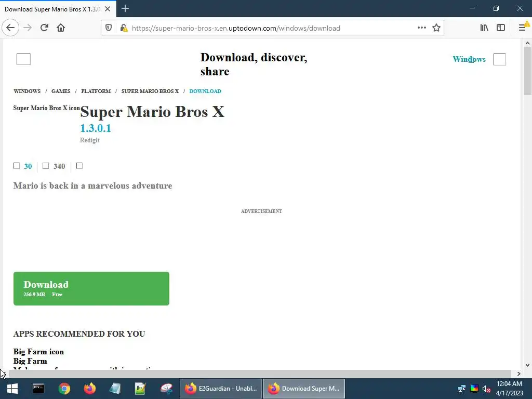
Task: Open the Uptodown site menu box
Action: tap(23, 59)
